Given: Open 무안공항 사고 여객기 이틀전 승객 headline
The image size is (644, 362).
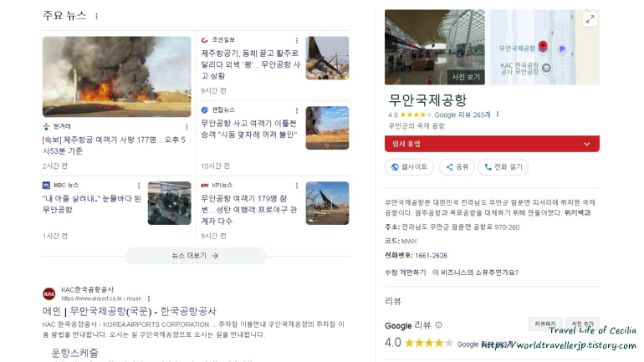Looking at the screenshot, I should point(249,129).
